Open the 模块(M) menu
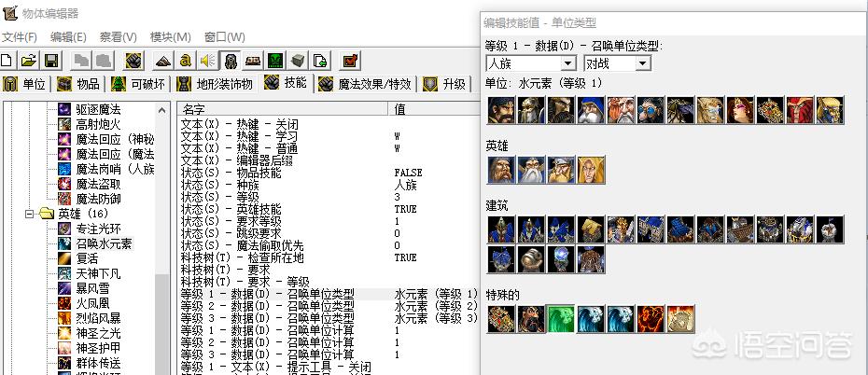Screen dimensions: 868x375 coord(171,37)
